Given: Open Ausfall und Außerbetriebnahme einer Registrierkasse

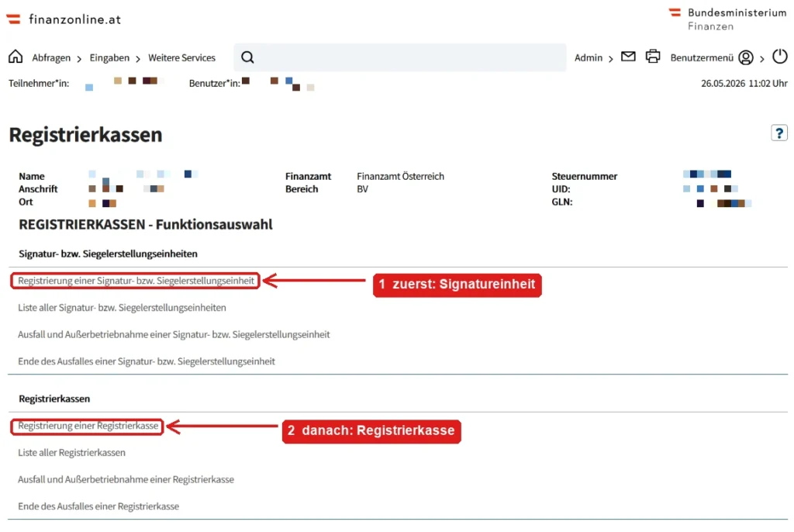Looking at the screenshot, I should click(x=126, y=479).
